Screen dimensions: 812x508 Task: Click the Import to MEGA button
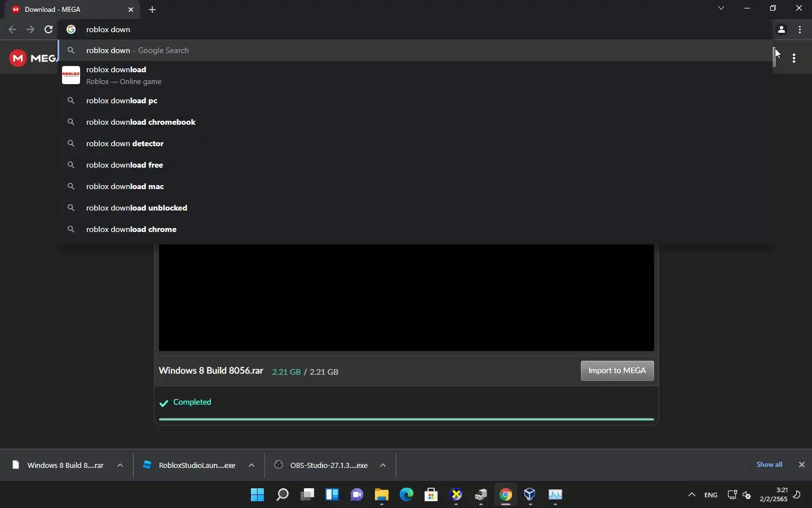(x=617, y=371)
